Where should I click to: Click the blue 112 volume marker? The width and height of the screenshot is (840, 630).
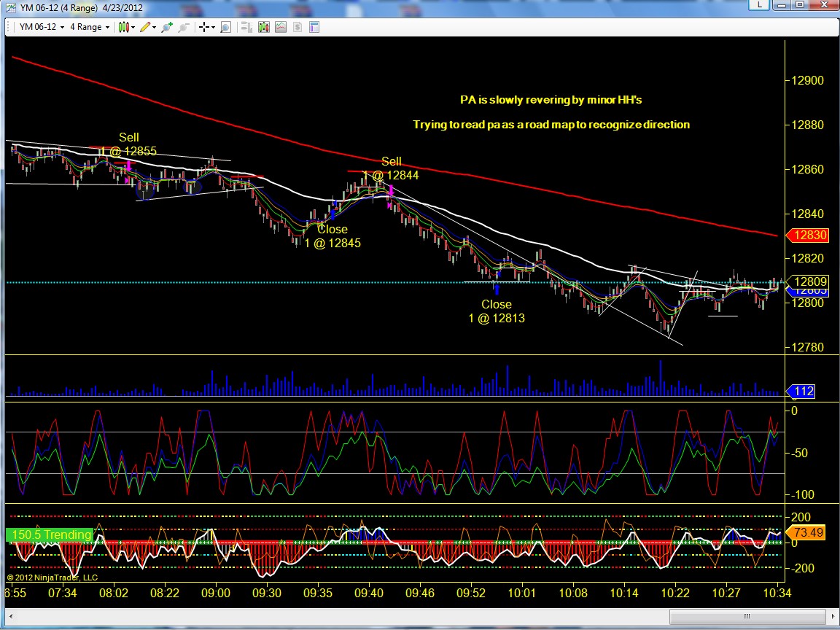pyautogui.click(x=801, y=392)
